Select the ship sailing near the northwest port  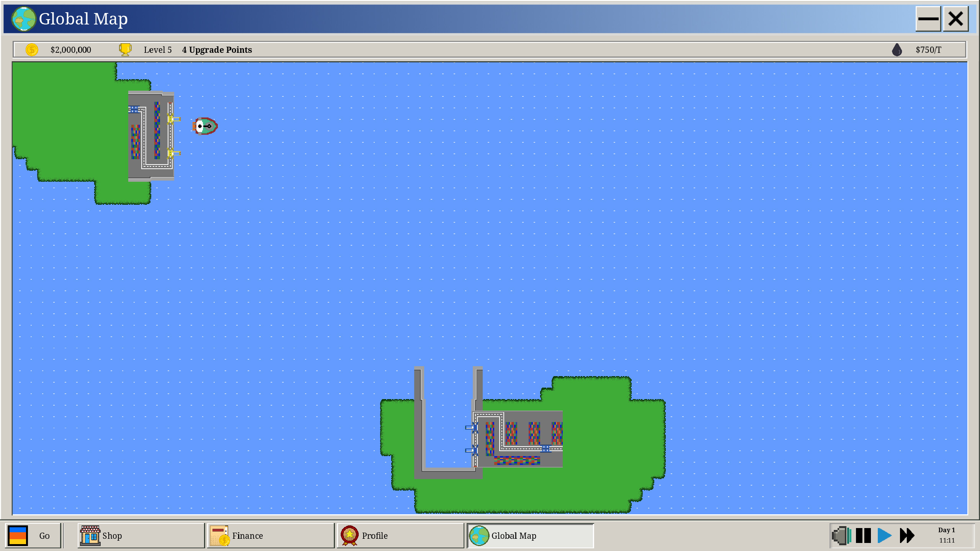pos(204,127)
